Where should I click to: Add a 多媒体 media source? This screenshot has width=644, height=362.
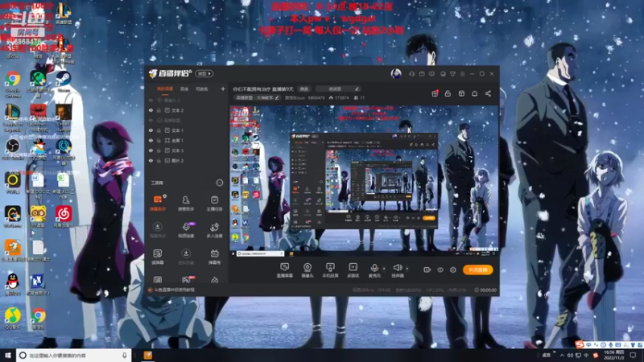click(353, 270)
